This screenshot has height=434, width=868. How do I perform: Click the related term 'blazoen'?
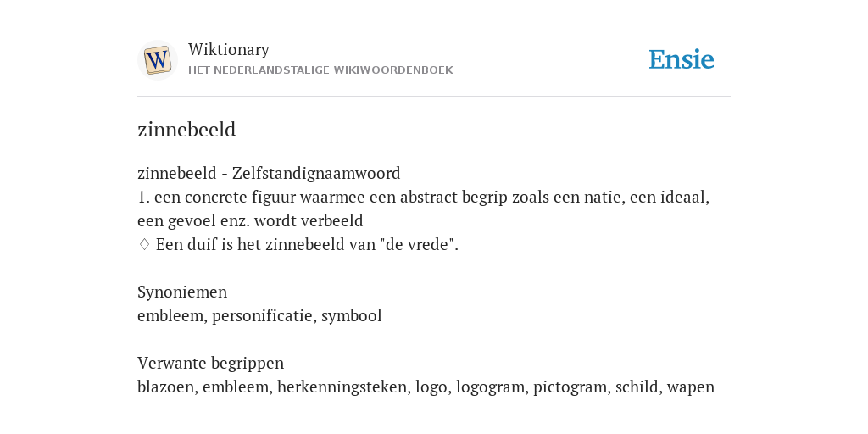(x=165, y=387)
